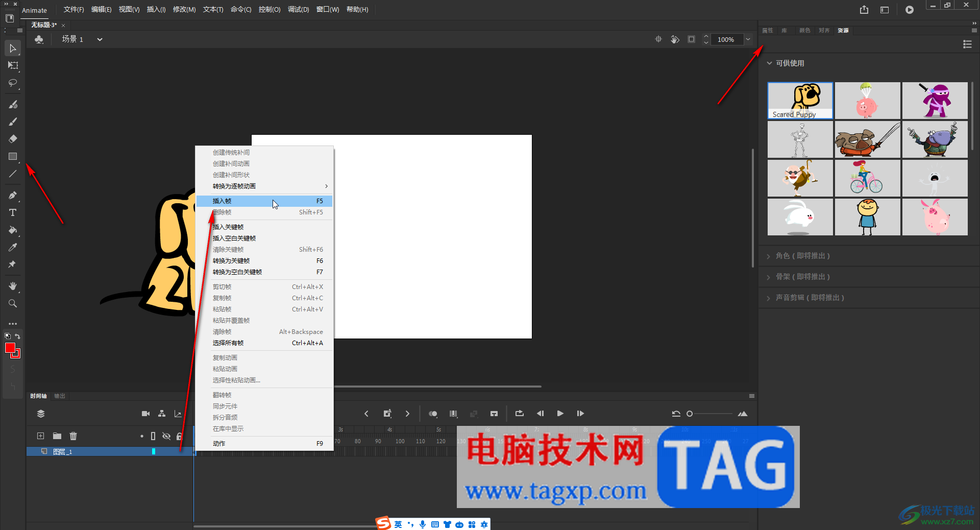Select the Hand tool
The height and width of the screenshot is (530, 980).
[13, 286]
